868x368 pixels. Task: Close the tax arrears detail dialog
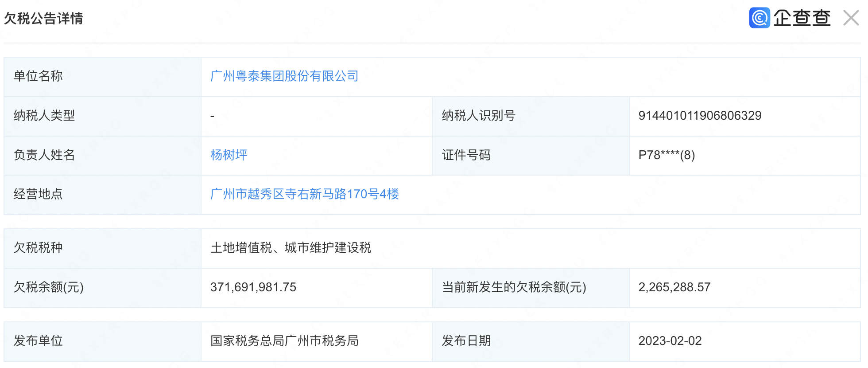pos(851,18)
